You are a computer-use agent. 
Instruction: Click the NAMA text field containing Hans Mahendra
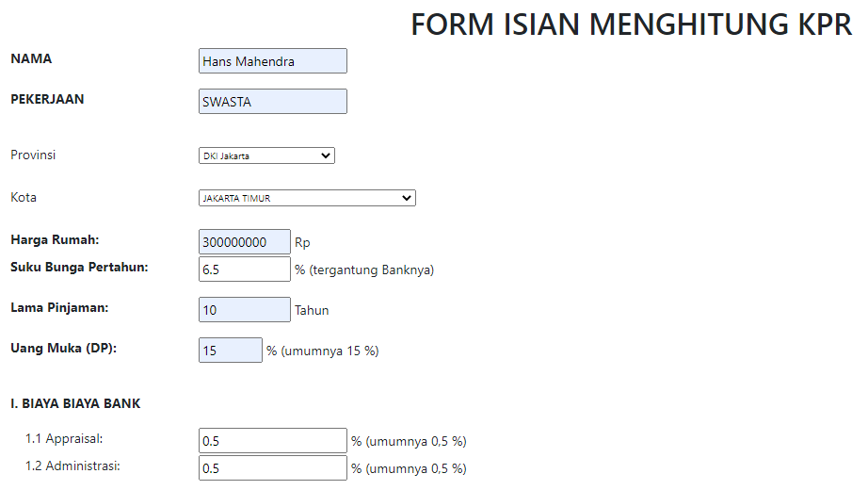point(272,61)
